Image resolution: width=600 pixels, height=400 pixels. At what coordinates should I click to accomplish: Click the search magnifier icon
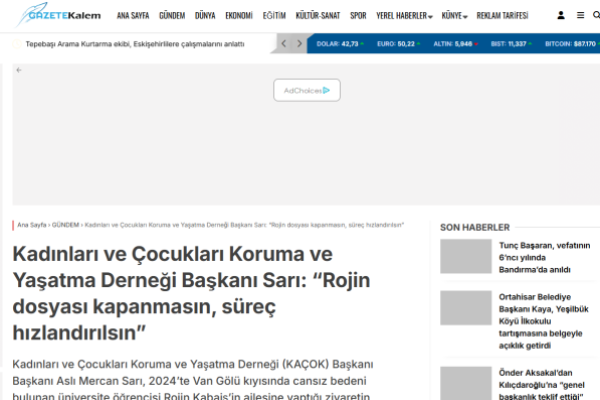pyautogui.click(x=596, y=15)
